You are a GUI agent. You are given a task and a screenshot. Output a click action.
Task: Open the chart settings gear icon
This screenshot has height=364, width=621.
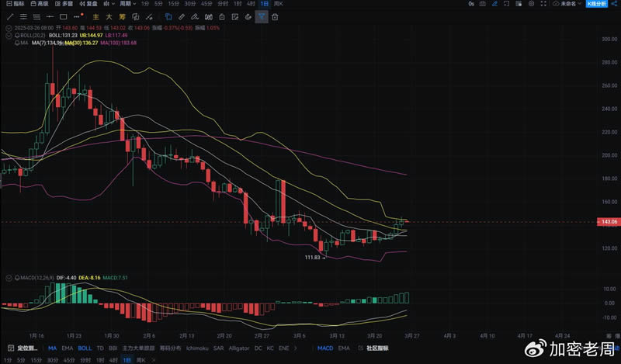(531, 4)
